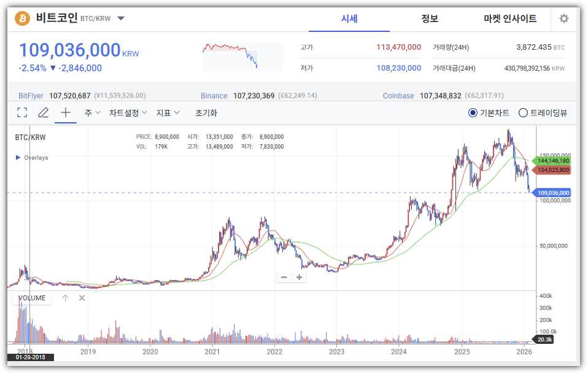Click the Bitcoin logo icon

(x=22, y=18)
